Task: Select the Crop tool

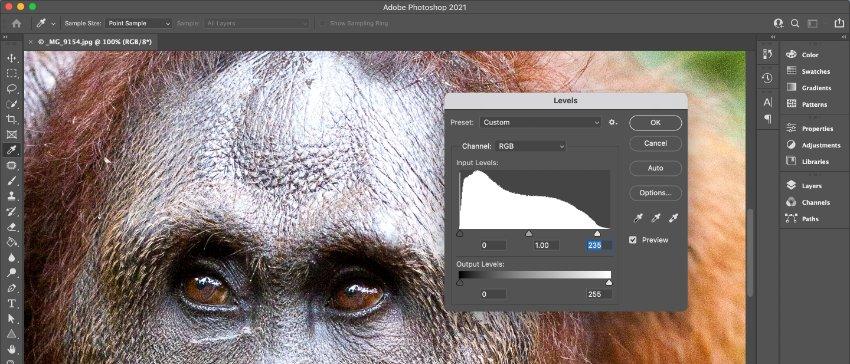Action: (x=11, y=119)
